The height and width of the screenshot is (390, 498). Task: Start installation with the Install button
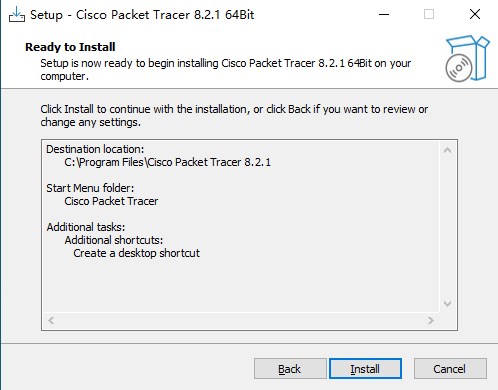tap(365, 369)
